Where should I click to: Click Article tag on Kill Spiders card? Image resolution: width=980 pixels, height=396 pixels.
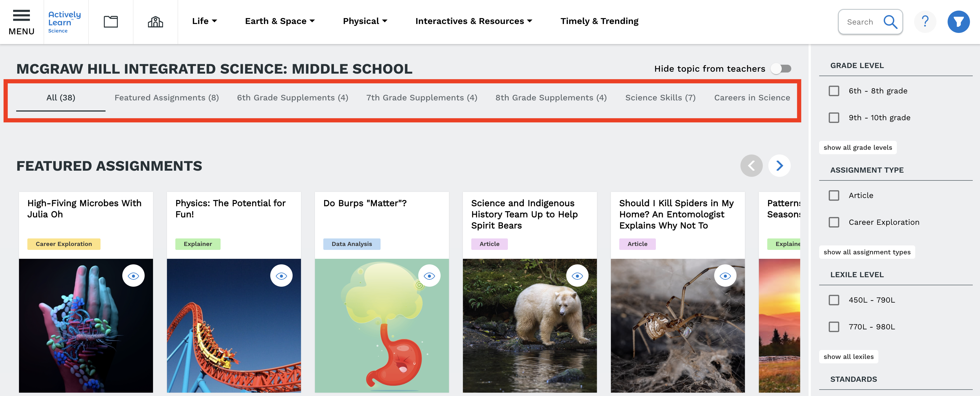638,244
